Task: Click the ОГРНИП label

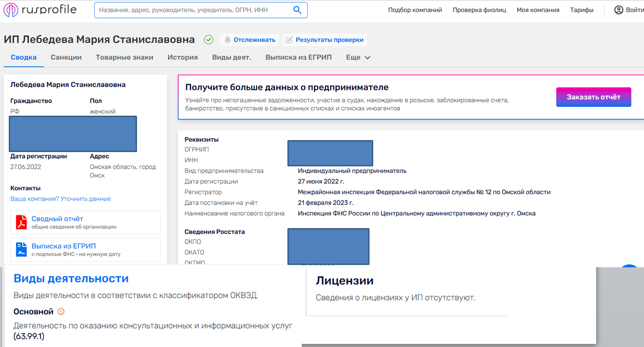Action: click(x=197, y=150)
